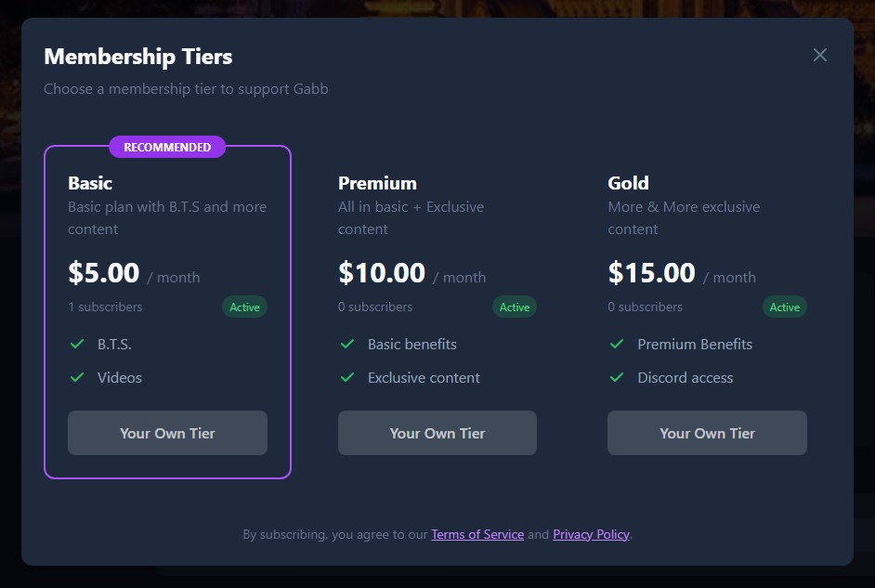Click the Active badge on Basic tier
This screenshot has width=875, height=588.
pyautogui.click(x=244, y=307)
